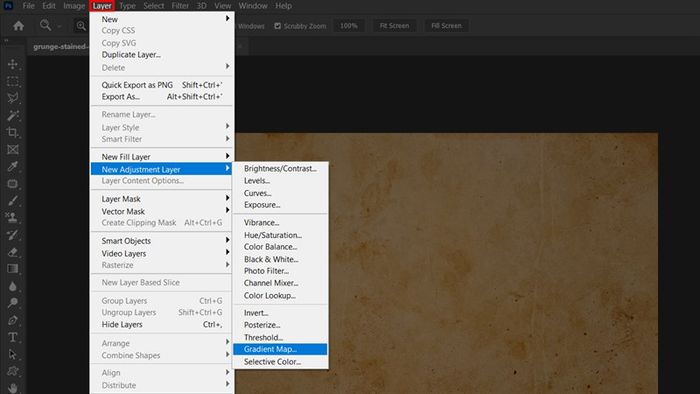Select the Path Selection tool
The width and height of the screenshot is (700, 394).
point(12,354)
